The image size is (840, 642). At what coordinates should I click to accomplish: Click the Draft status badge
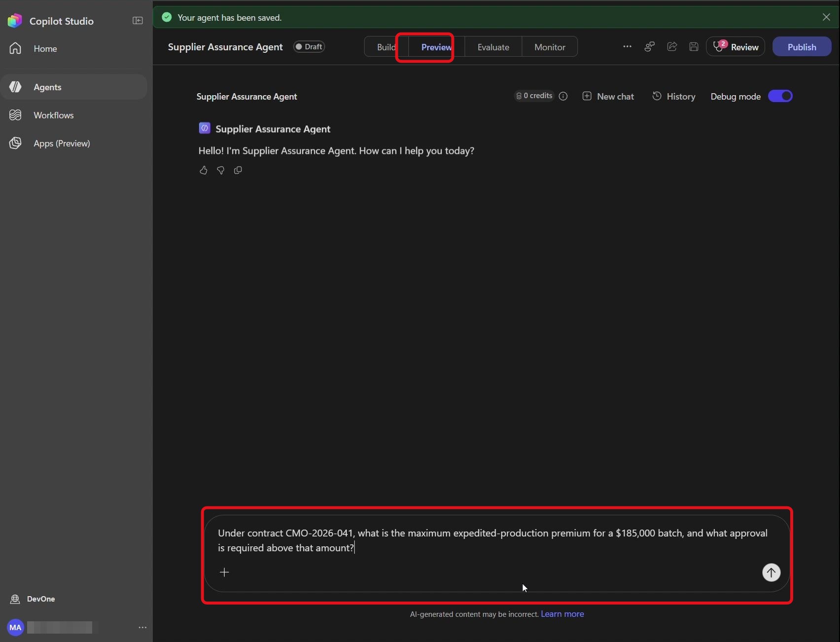point(309,46)
